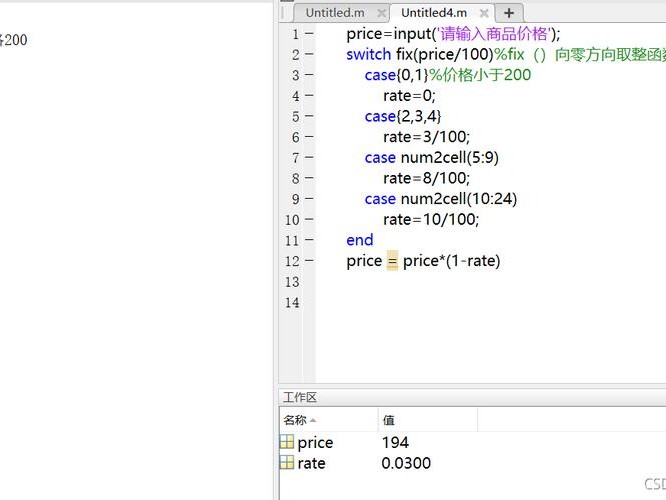Set breakpoint dash on line 5
The width and height of the screenshot is (666, 500).
click(309, 116)
